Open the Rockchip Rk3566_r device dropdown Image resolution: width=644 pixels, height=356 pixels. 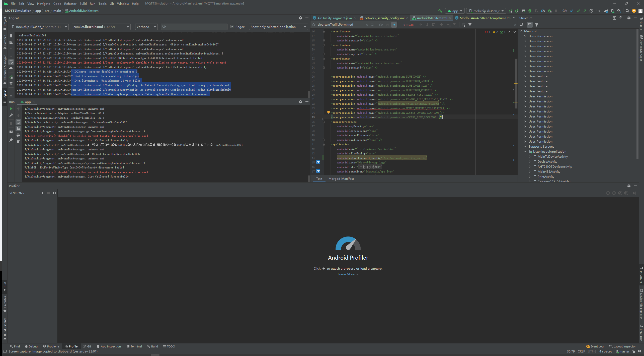pos(39,27)
